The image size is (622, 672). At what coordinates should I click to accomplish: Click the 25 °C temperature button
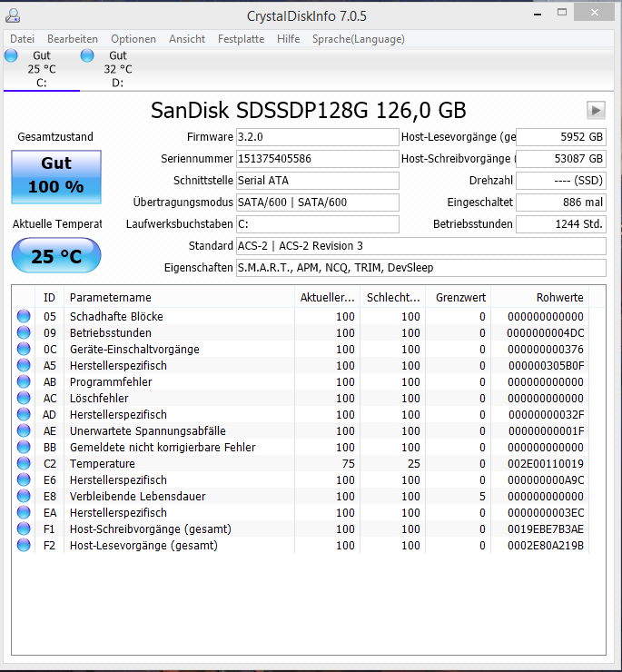pyautogui.click(x=56, y=255)
